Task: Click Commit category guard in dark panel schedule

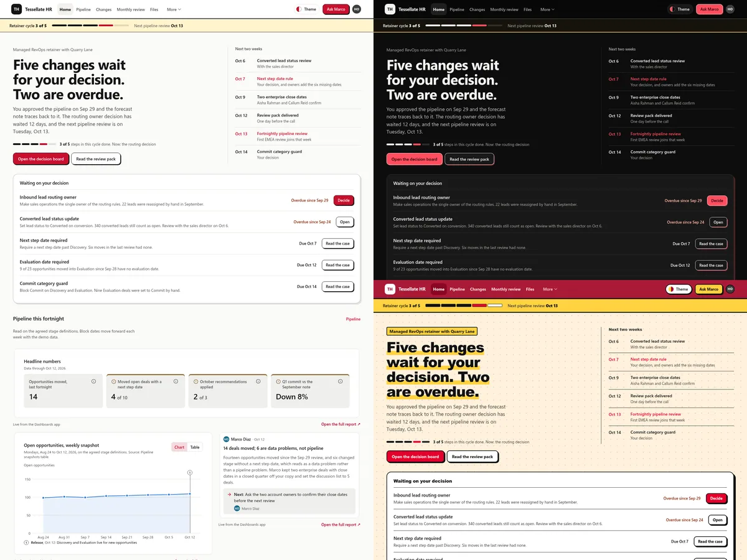Action: click(x=652, y=152)
